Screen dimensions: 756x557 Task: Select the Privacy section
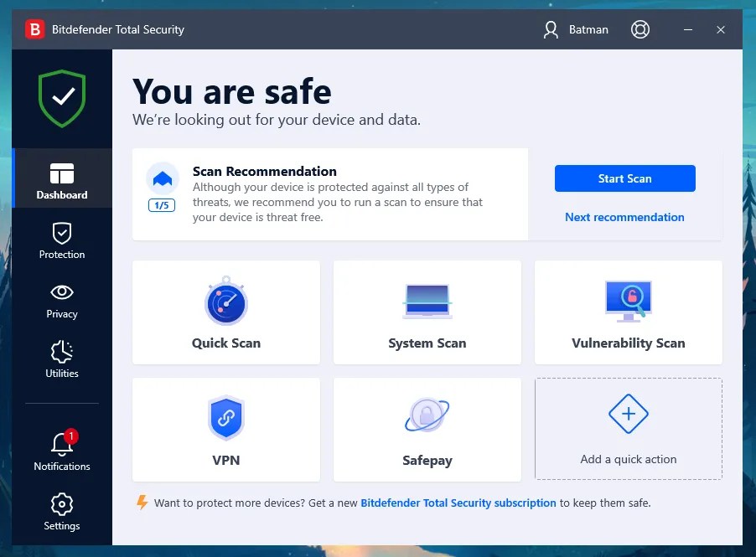click(61, 300)
